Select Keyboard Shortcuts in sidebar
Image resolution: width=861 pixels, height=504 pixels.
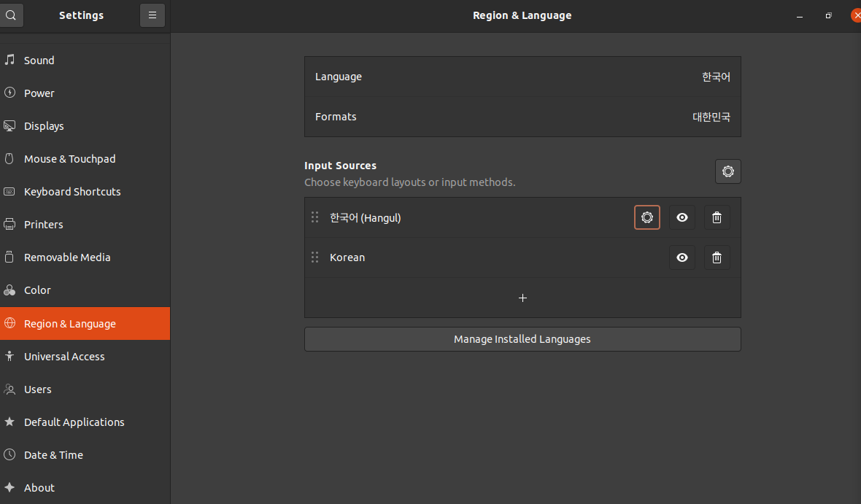point(72,192)
